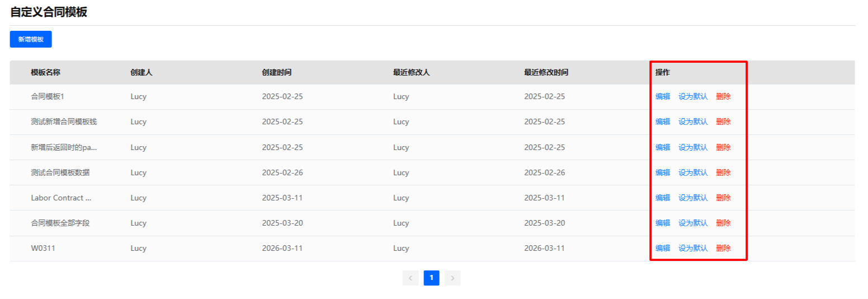Screen dimensions: 868x299
Task: Delete the Labor Contract template
Action: coord(723,198)
